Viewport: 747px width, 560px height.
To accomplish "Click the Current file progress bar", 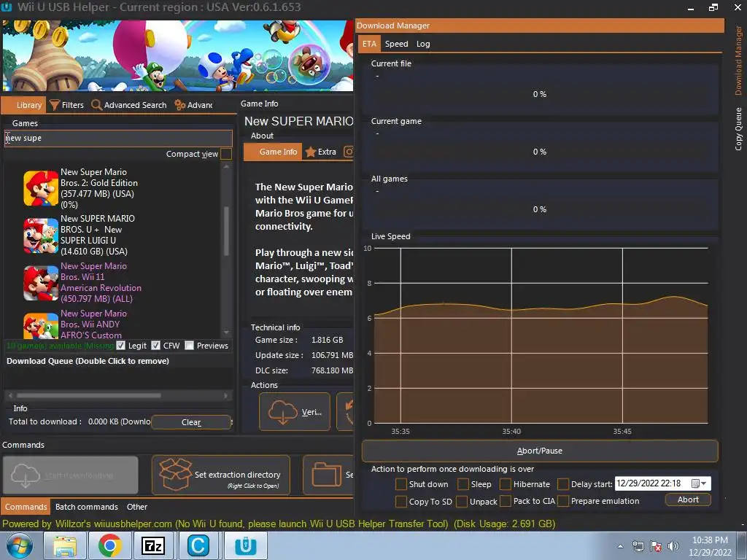I will pos(540,94).
